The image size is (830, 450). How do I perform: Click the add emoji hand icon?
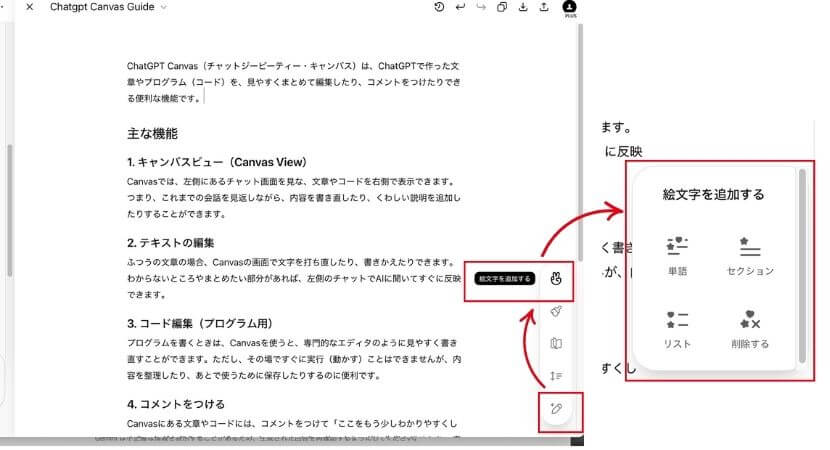pyautogui.click(x=555, y=278)
